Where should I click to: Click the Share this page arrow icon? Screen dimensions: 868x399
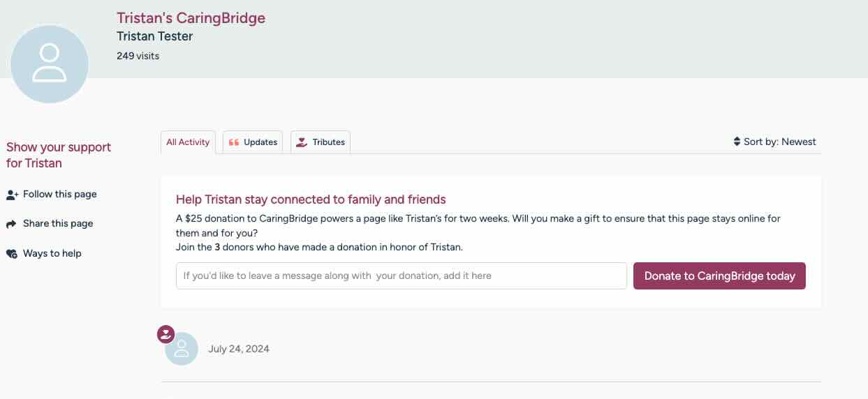click(11, 224)
